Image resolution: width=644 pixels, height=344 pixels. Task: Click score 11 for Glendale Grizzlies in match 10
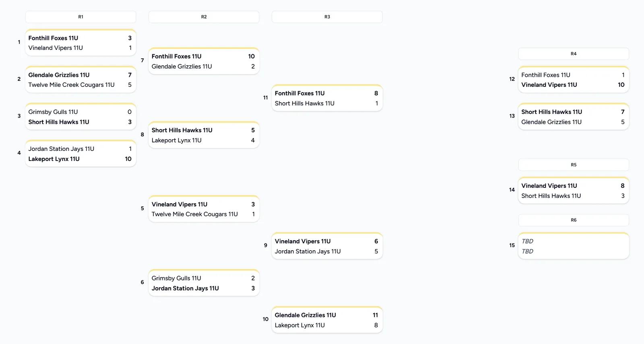pos(375,315)
